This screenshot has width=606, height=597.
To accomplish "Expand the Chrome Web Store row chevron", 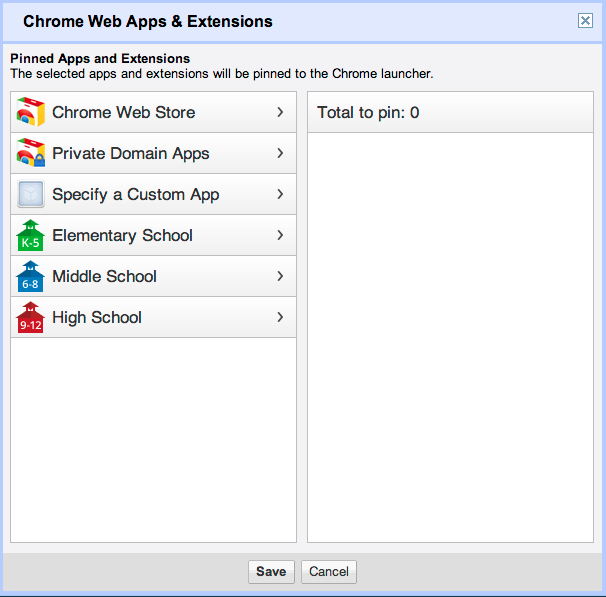I will pyautogui.click(x=280, y=112).
